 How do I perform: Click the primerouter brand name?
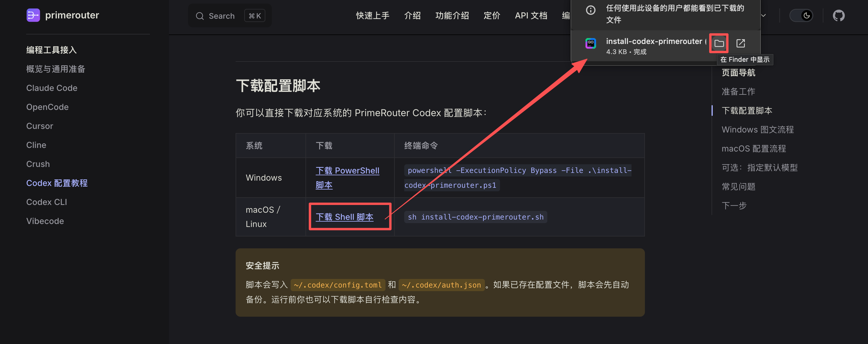tap(72, 15)
